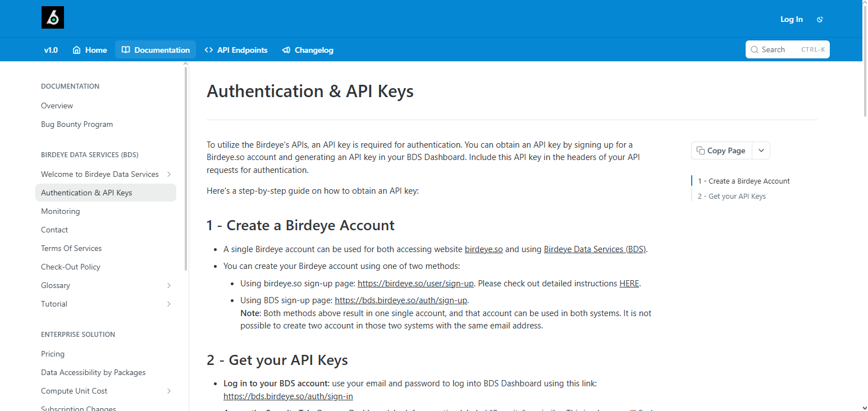Open https://bds.birdeye.so/auth/sign-in link
Viewport: 868px width, 411px height.
point(288,396)
